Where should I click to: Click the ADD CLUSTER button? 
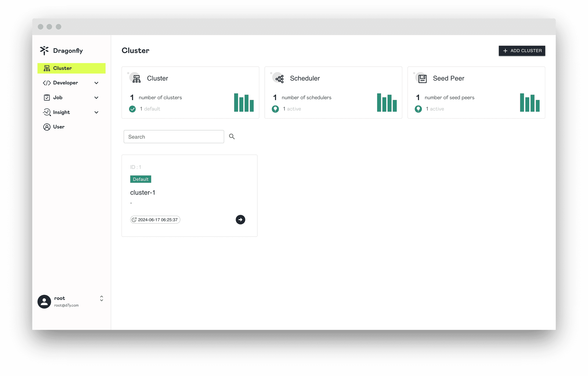coord(522,51)
